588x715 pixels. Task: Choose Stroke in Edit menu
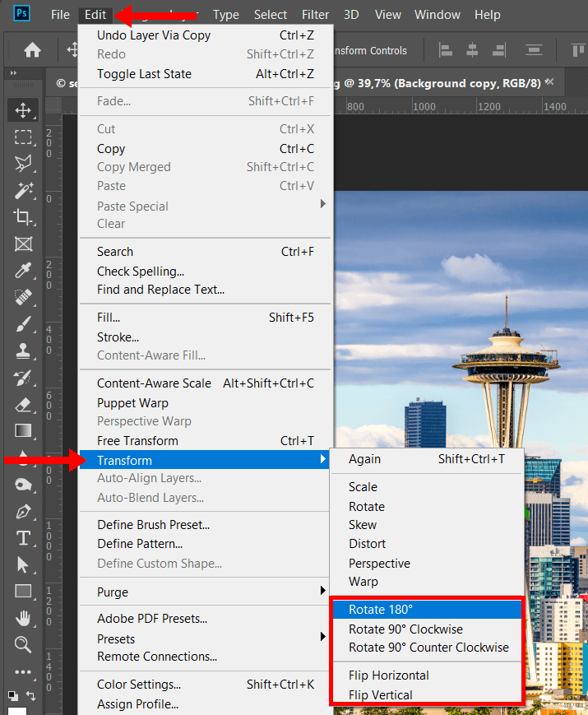pos(205,337)
